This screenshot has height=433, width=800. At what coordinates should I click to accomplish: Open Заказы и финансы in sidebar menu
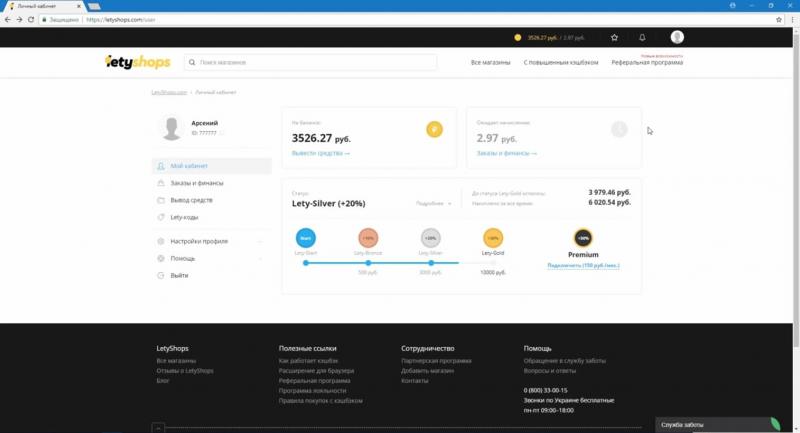coord(196,183)
